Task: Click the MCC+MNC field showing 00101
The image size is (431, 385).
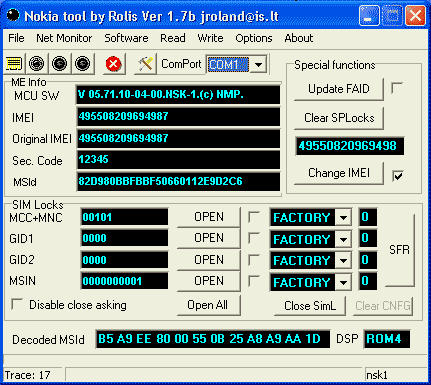Action: [124, 217]
